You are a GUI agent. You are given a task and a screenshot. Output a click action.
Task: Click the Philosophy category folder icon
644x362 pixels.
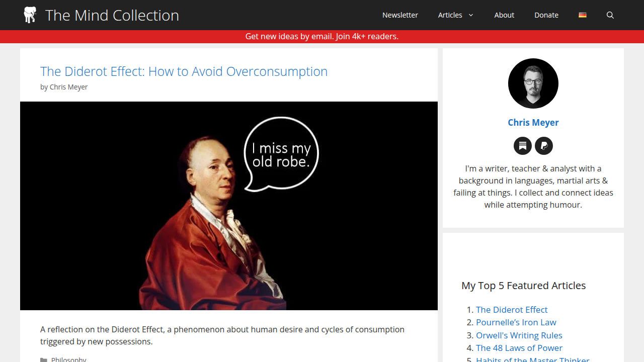pyautogui.click(x=44, y=359)
